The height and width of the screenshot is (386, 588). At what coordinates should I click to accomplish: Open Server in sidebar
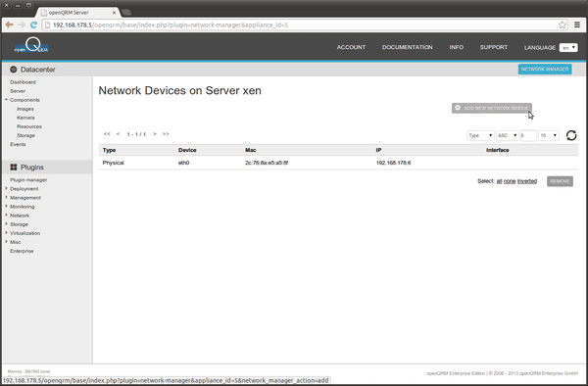[18, 91]
